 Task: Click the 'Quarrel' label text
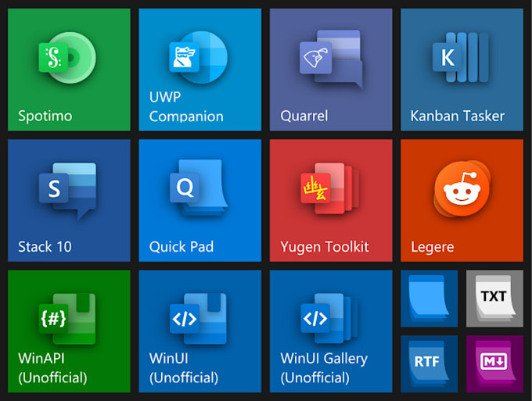pyautogui.click(x=304, y=116)
